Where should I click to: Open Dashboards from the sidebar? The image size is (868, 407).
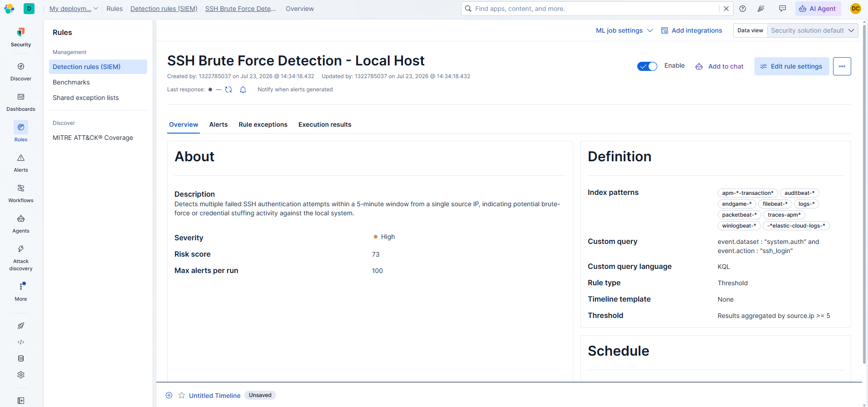tap(21, 102)
